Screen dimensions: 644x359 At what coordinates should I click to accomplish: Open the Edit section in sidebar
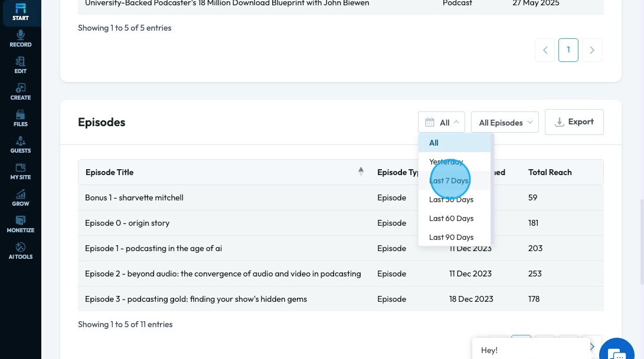(21, 65)
